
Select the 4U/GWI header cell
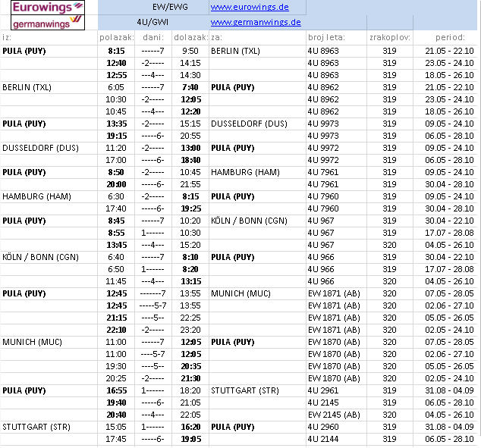(x=152, y=23)
